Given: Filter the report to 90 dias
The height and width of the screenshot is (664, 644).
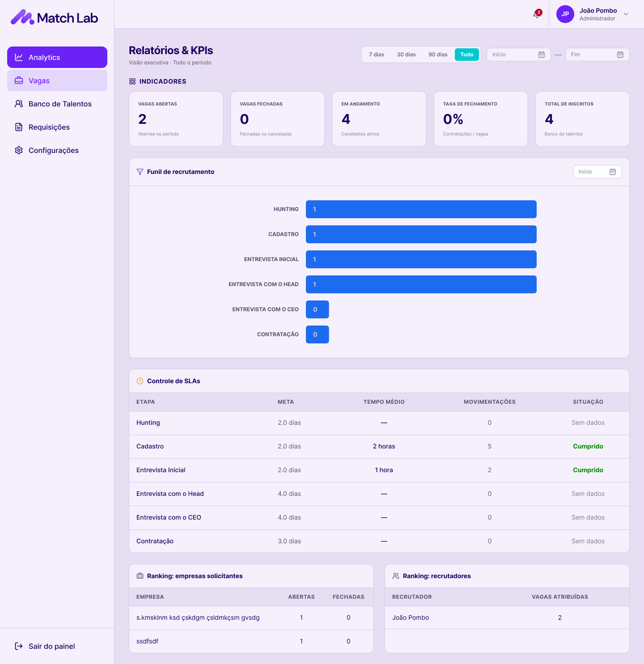Looking at the screenshot, I should click(x=438, y=55).
